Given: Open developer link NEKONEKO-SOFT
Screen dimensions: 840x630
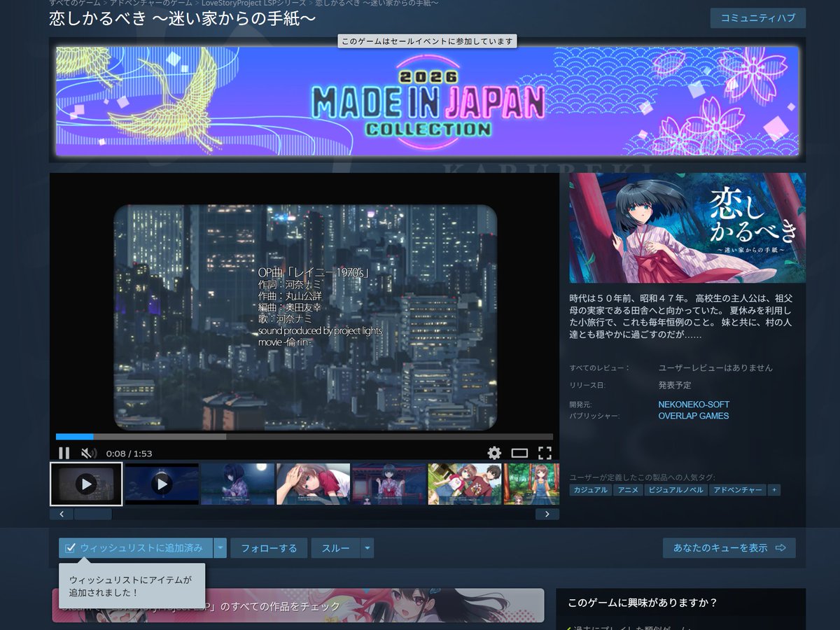Looking at the screenshot, I should (x=694, y=405).
